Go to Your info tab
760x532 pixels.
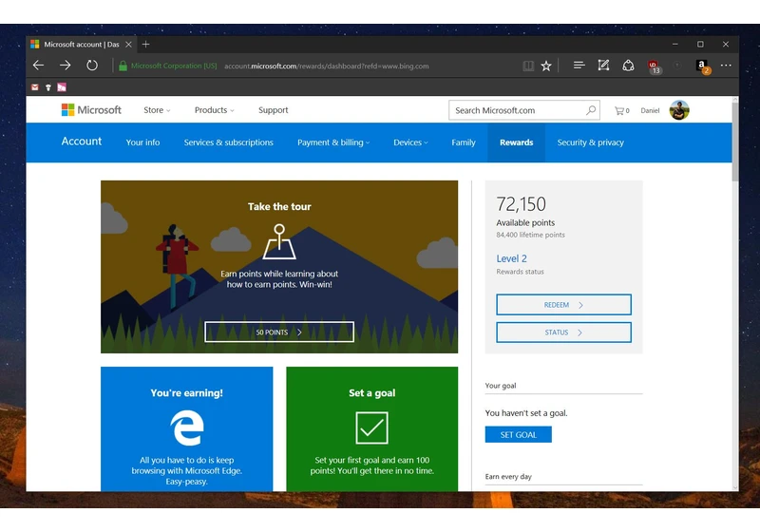tap(142, 142)
